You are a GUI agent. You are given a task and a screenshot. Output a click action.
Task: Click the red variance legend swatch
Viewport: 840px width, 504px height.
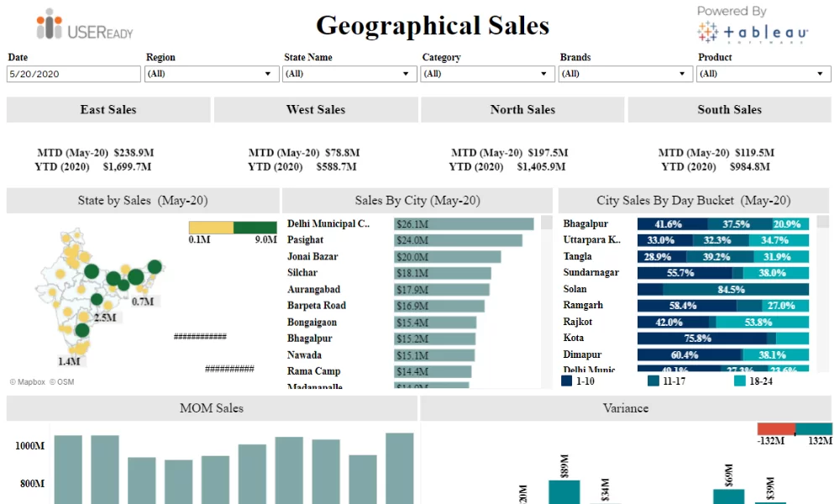(x=775, y=428)
